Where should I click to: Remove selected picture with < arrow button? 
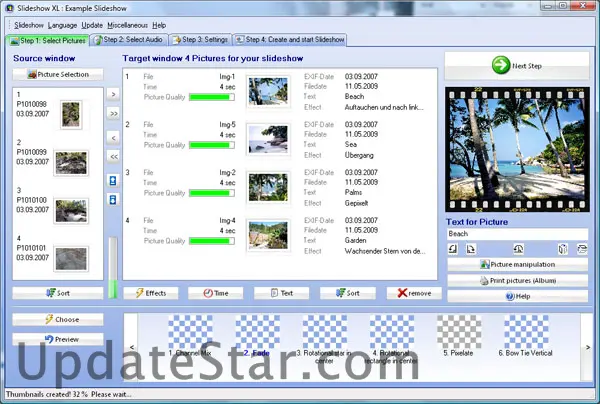tap(113, 138)
